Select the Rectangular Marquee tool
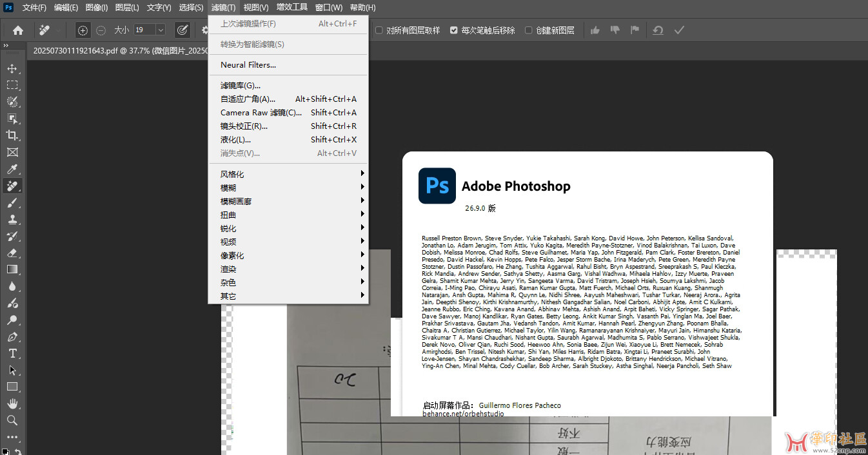The height and width of the screenshot is (455, 868). tap(12, 85)
